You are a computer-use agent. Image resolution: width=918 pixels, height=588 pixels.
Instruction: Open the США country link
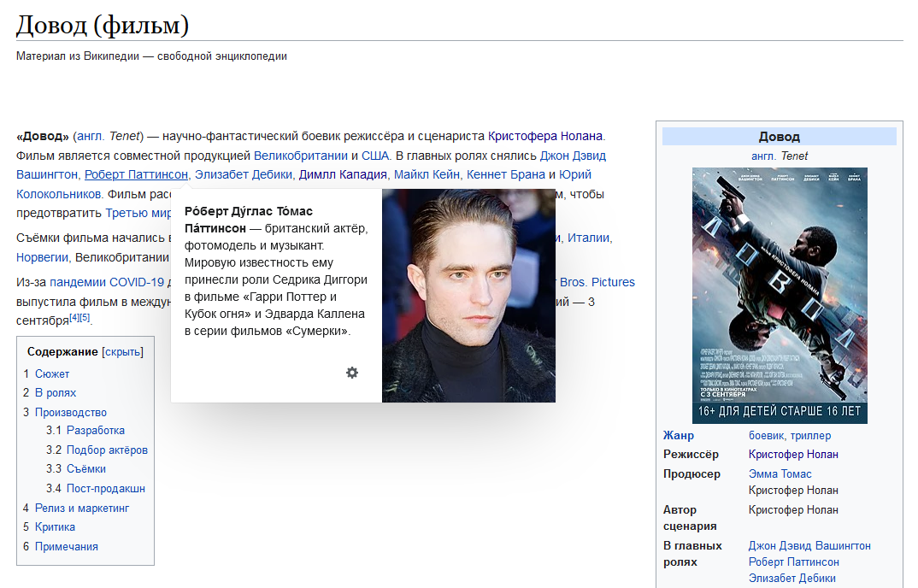[x=375, y=156]
